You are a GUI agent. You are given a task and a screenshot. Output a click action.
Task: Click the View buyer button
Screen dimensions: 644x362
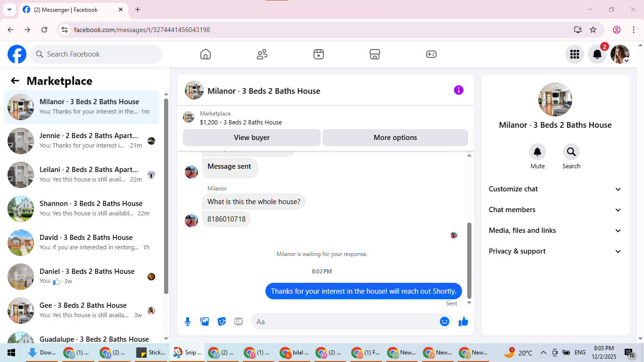[252, 138]
